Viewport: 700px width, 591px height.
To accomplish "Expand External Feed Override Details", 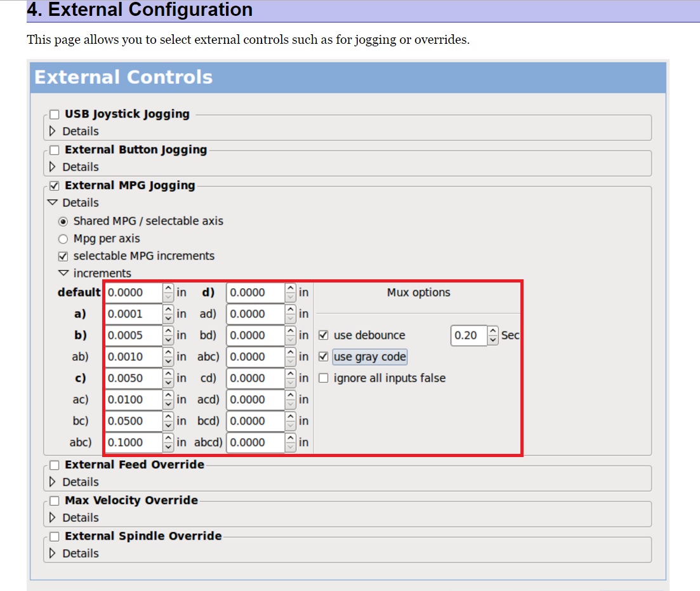I will point(53,482).
